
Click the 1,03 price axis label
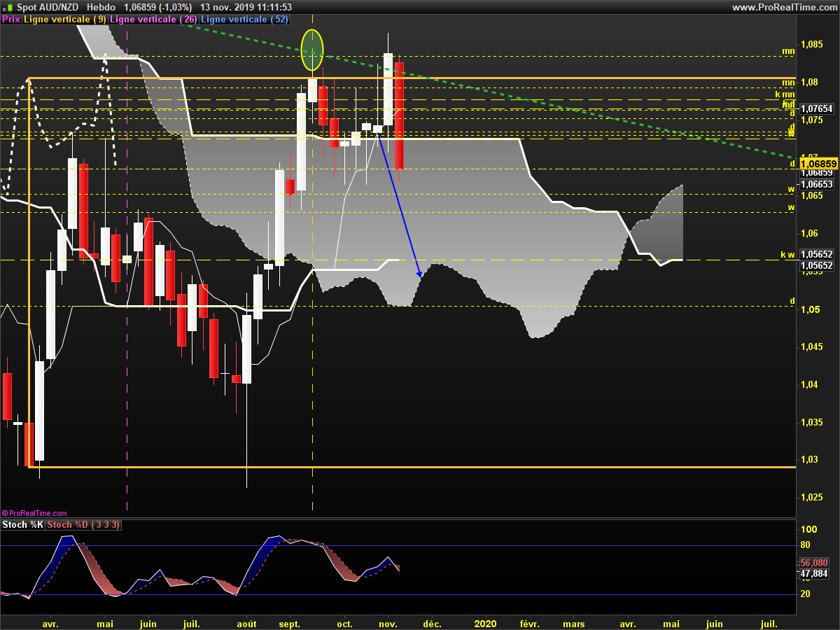808,460
